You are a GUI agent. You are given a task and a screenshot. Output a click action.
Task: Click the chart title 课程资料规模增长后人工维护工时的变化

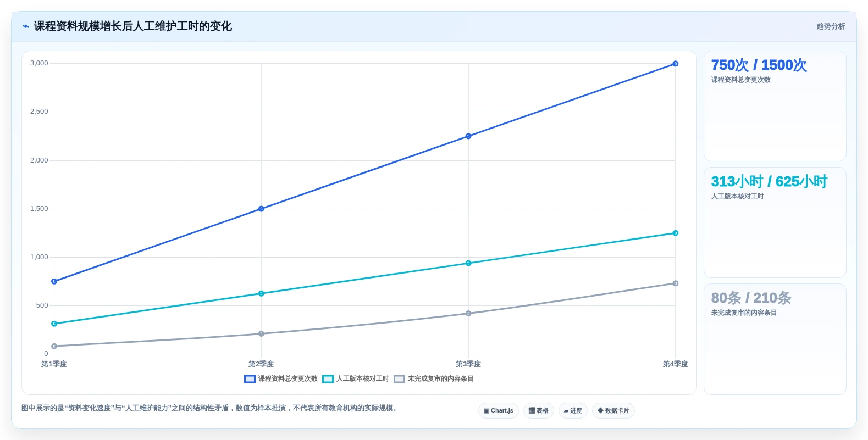[x=133, y=26]
